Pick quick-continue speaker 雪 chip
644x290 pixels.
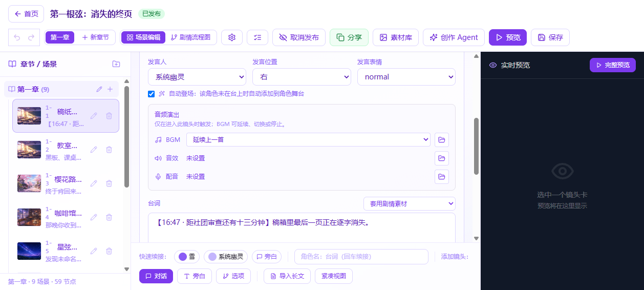187,257
